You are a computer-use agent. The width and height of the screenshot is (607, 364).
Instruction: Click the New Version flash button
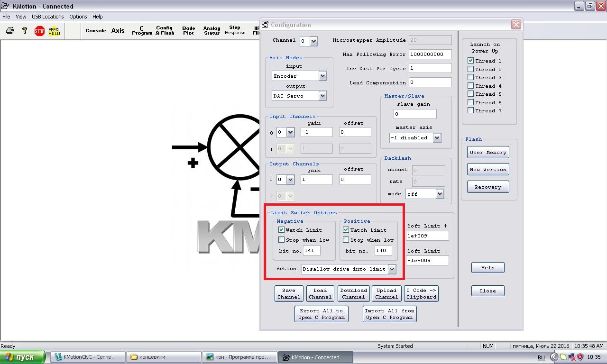point(488,169)
